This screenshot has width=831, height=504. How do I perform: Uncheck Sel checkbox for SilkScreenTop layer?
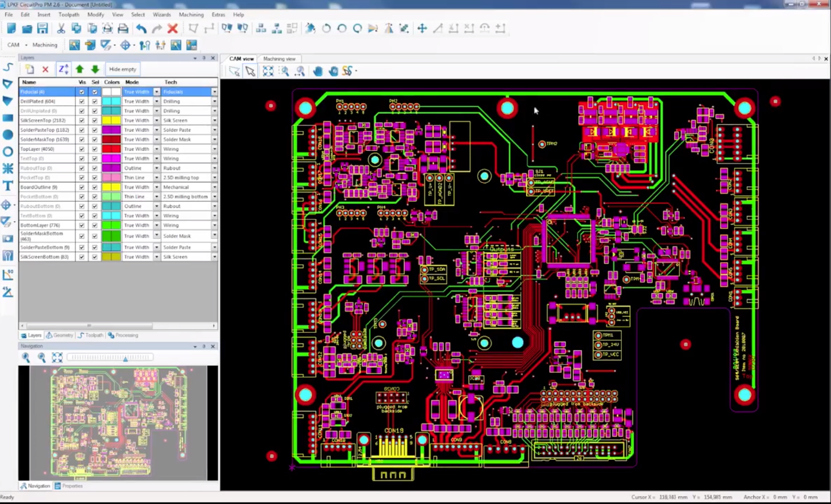coord(95,121)
